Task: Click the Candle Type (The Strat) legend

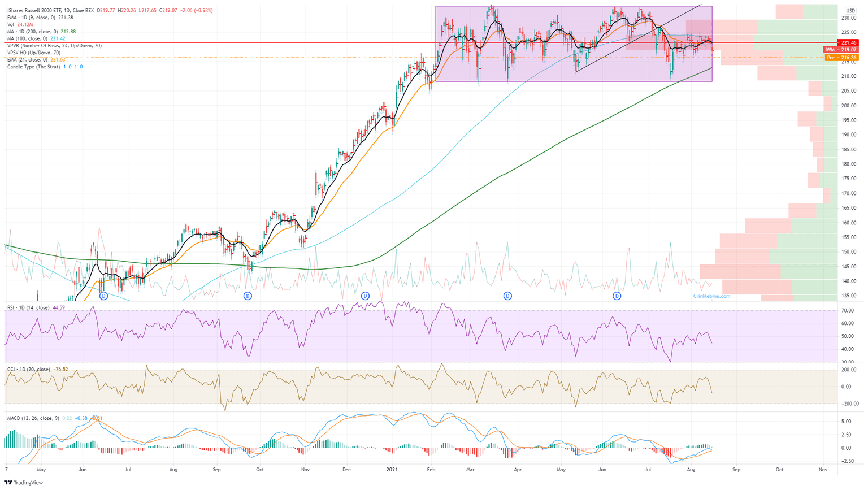Action: [45, 67]
